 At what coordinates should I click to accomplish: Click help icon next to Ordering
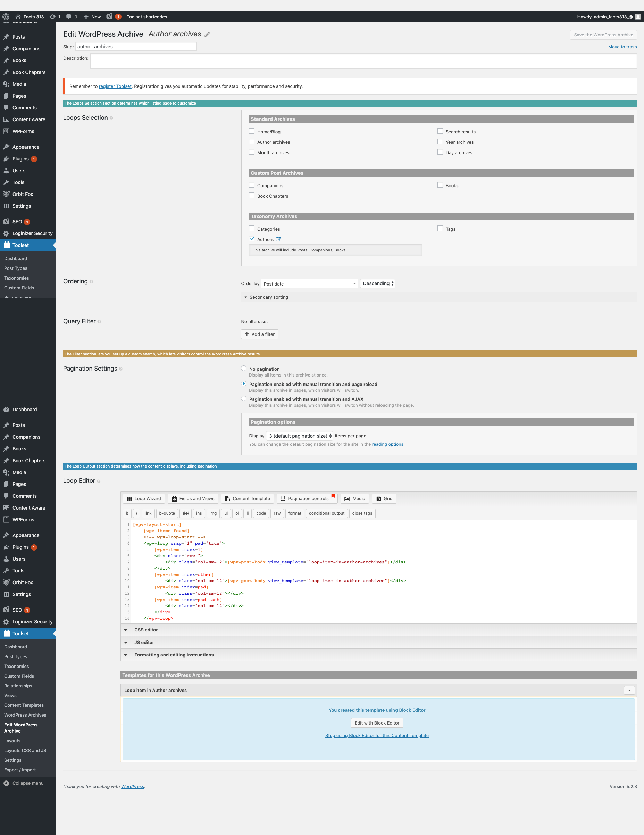91,282
